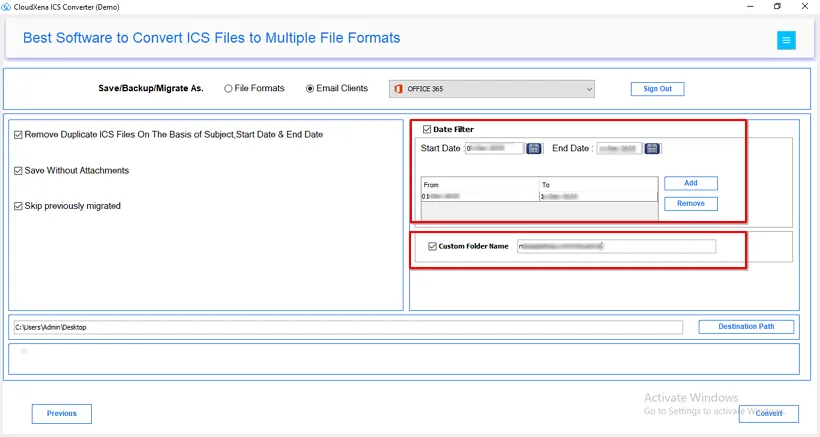
Task: Click the End Date input field
Action: click(x=619, y=148)
